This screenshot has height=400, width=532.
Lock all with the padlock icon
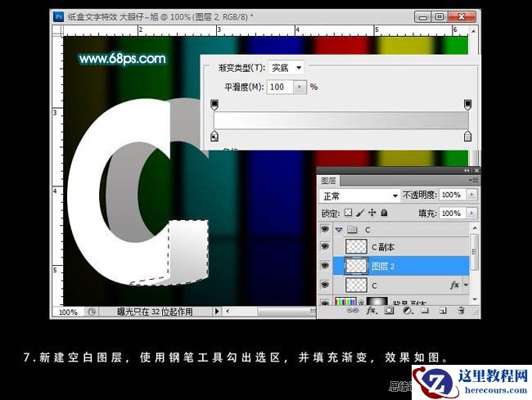coord(384,213)
